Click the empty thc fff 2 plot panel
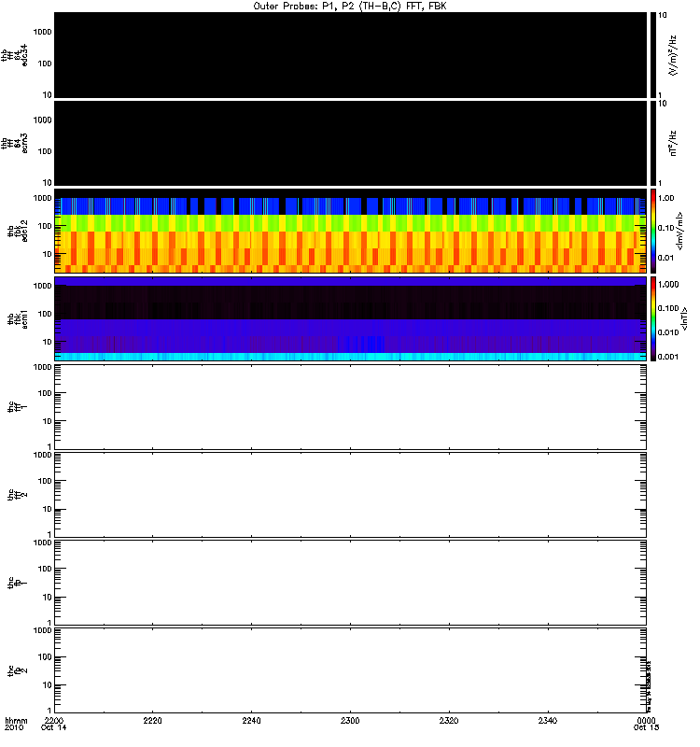Image resolution: width=700 pixels, height=747 pixels. tap(350, 495)
